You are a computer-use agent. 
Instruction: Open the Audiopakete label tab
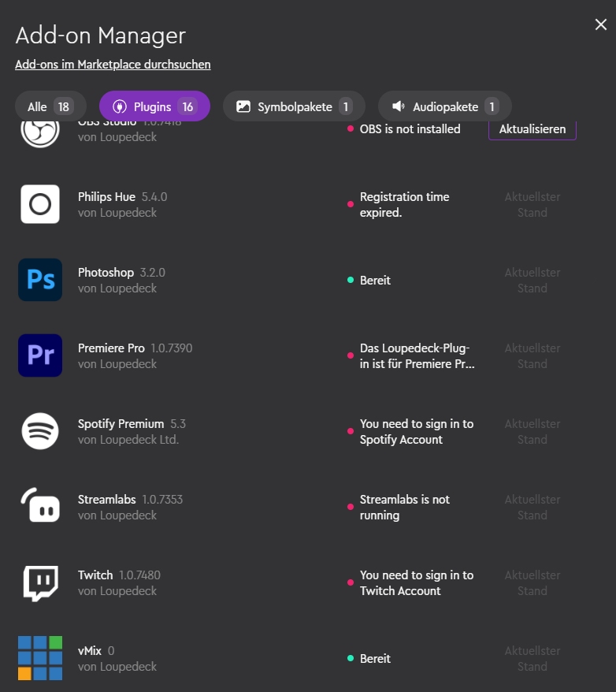click(x=445, y=107)
